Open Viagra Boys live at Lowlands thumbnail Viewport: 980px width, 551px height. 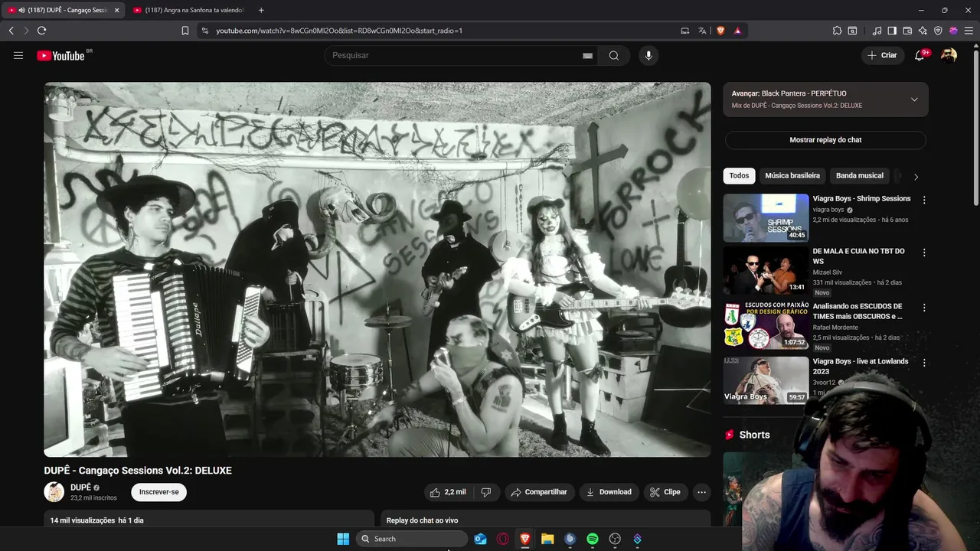click(x=766, y=380)
